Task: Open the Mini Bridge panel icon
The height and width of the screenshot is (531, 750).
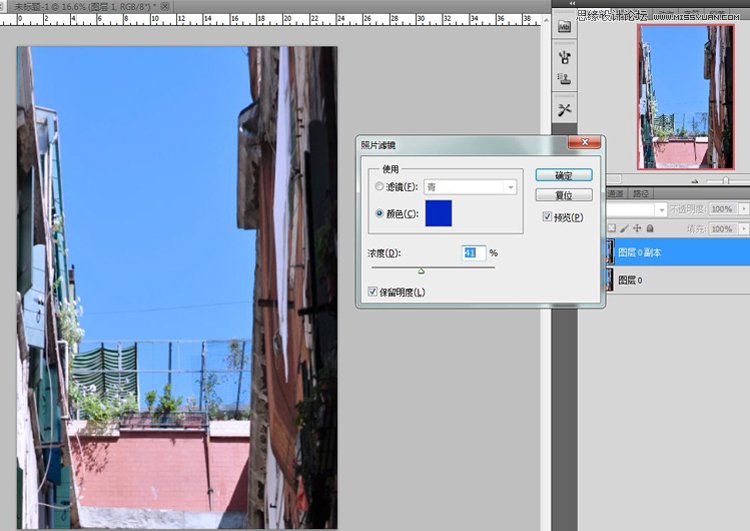Action: (564, 26)
